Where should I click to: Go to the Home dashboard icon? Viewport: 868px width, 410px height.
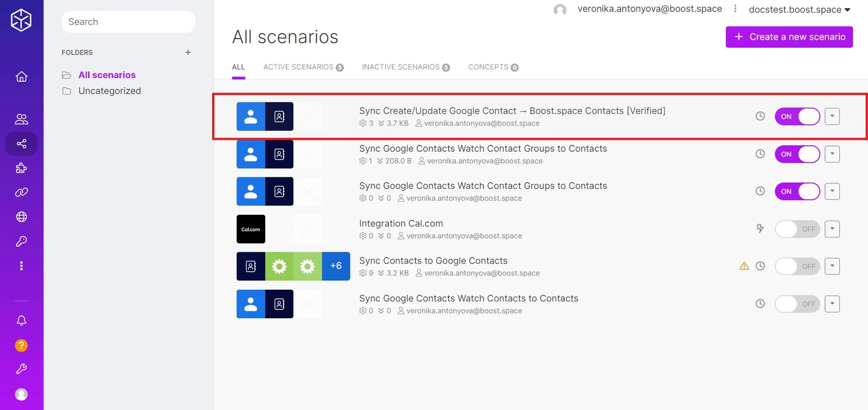[22, 76]
